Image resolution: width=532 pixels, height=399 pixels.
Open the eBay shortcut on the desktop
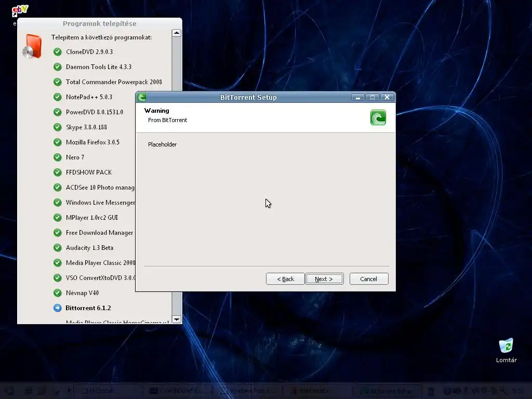pyautogui.click(x=19, y=11)
